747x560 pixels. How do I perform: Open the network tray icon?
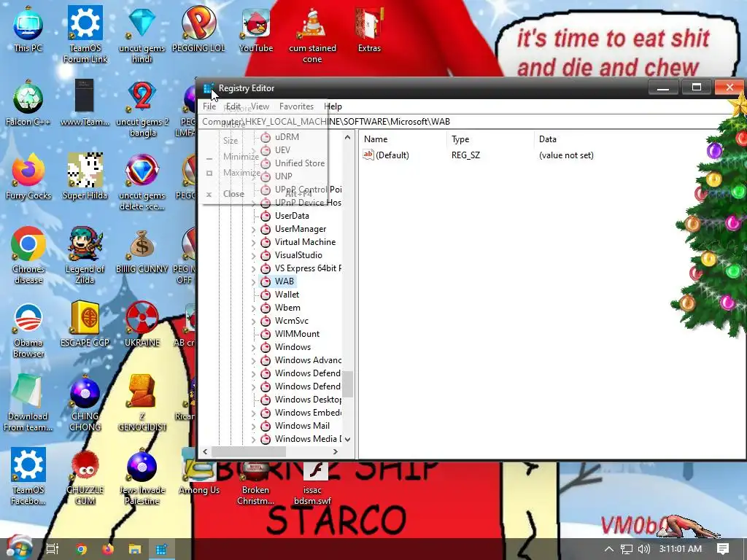click(x=627, y=549)
